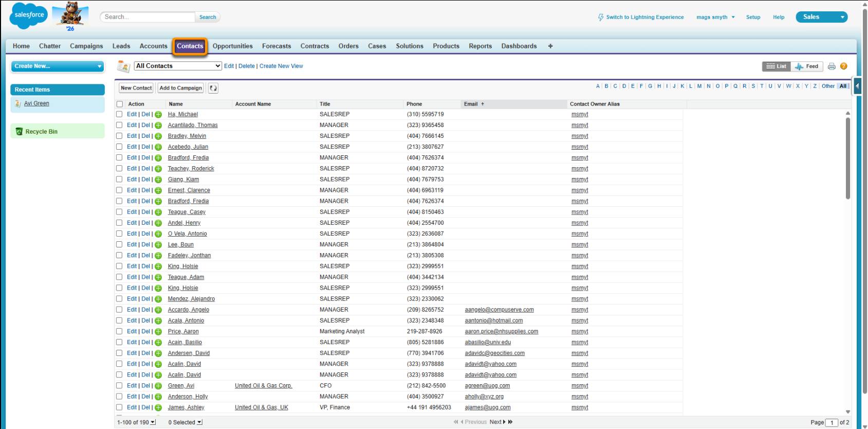Viewport: 868px width, 429px height.
Task: Click the global search input field
Action: coord(147,17)
